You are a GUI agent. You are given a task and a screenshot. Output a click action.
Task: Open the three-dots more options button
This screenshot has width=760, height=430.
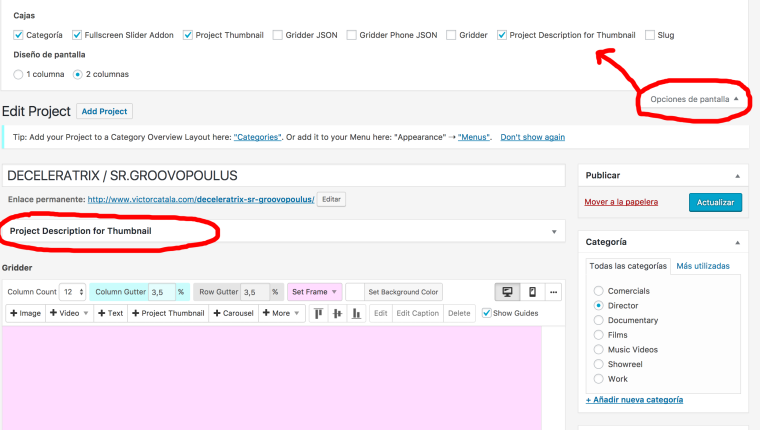click(x=553, y=292)
